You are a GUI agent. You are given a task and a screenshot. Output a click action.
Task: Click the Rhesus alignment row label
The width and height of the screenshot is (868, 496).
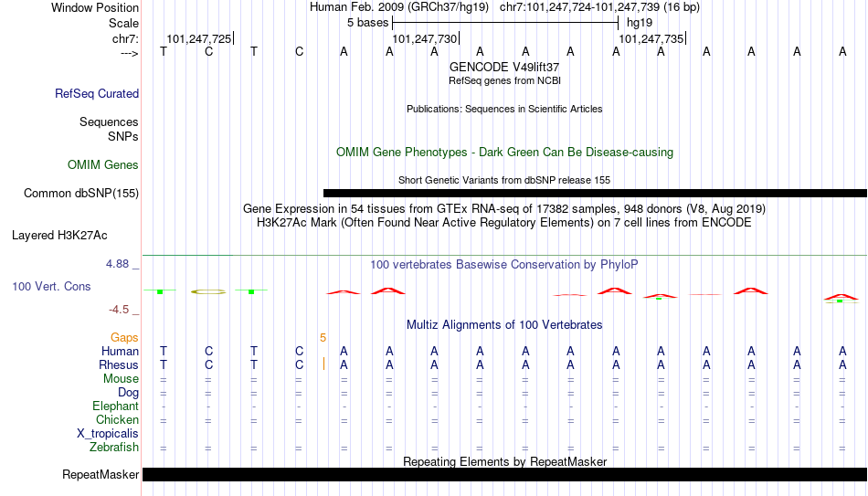click(119, 365)
